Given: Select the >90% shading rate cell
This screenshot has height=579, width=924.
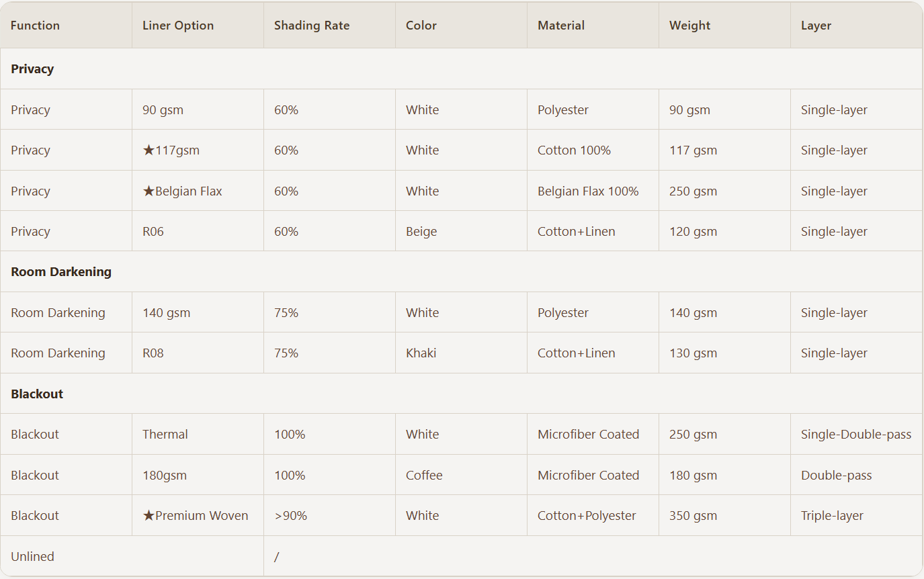Looking at the screenshot, I should tap(329, 515).
